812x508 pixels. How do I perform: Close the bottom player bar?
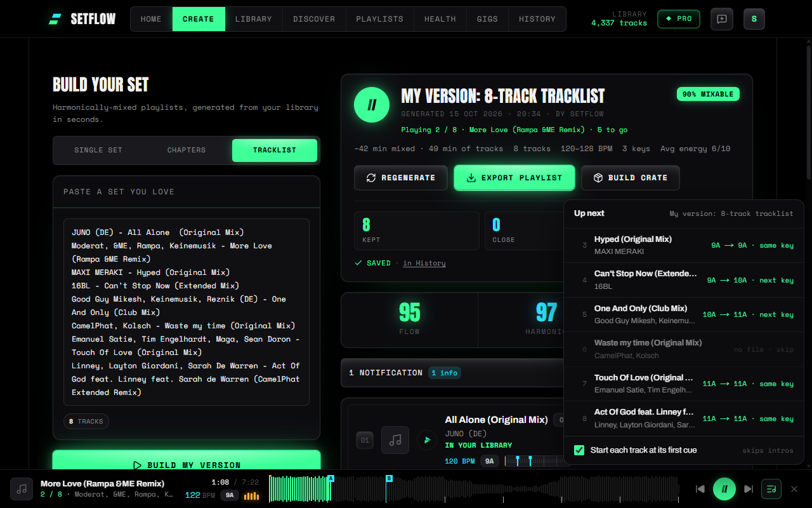point(794,489)
